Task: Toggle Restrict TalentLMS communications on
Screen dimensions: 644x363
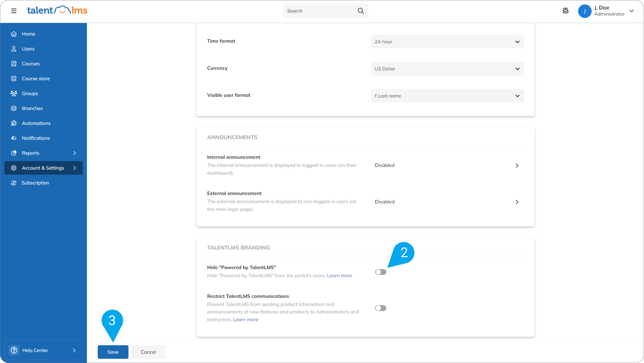Action: 380,308
